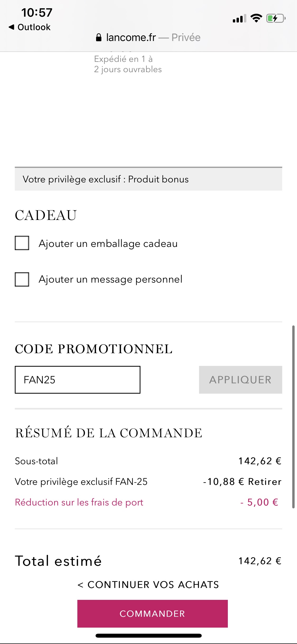Click the APPLIQUER button

coord(241,380)
